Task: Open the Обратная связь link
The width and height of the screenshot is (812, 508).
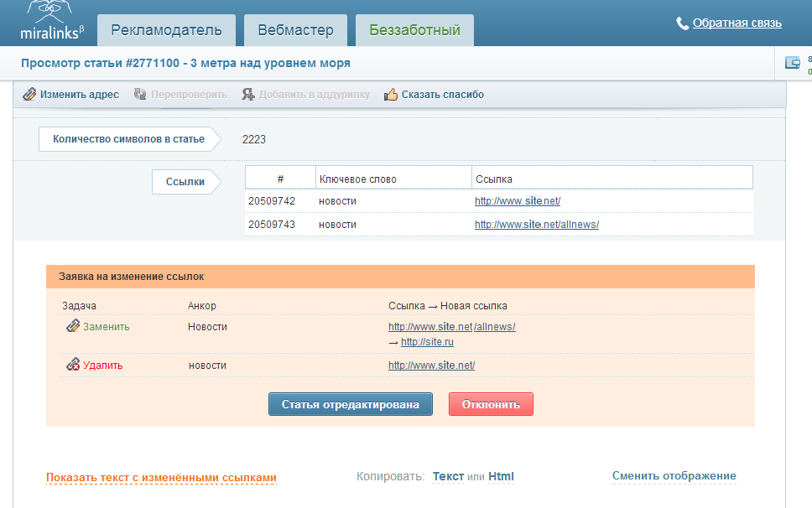Action: point(737,23)
